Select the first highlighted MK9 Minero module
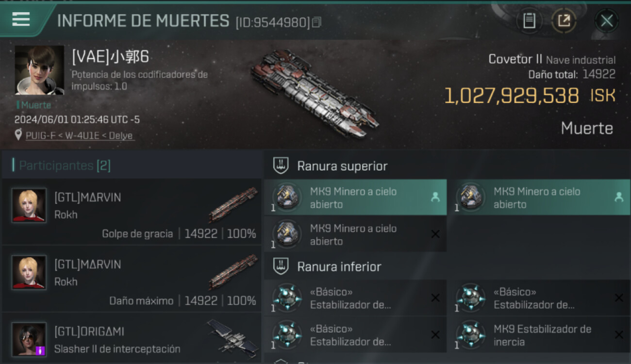631x364 pixels. click(x=355, y=198)
